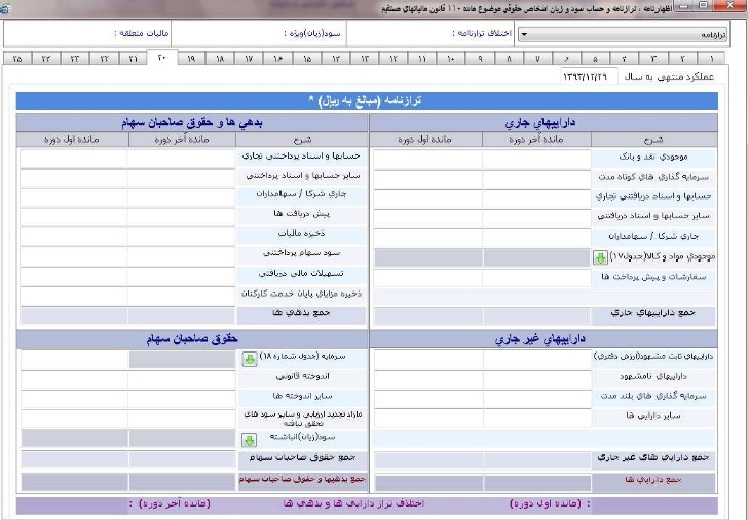Switch to tab 1
748x520 pixels.
tap(711, 59)
